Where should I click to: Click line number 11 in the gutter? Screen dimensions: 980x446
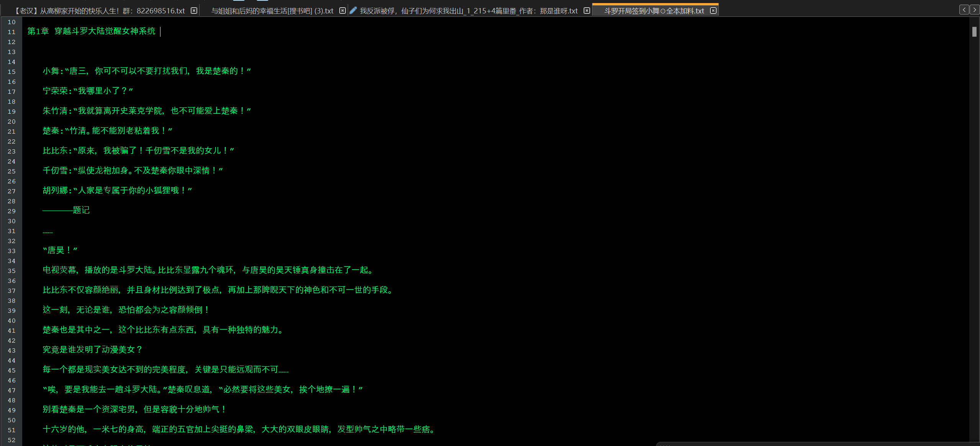coord(11,32)
